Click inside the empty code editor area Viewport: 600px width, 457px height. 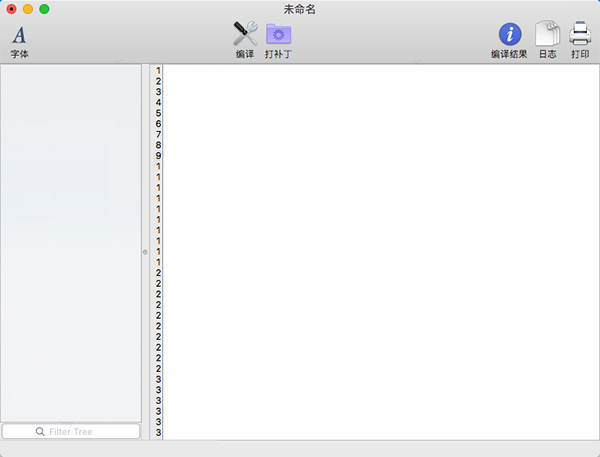381,252
